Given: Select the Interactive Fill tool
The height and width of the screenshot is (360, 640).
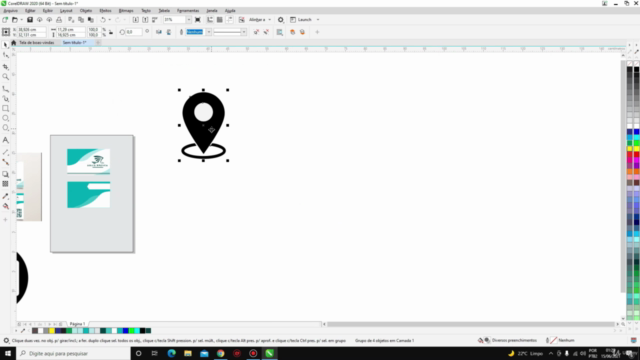Looking at the screenshot, I should click(5, 206).
